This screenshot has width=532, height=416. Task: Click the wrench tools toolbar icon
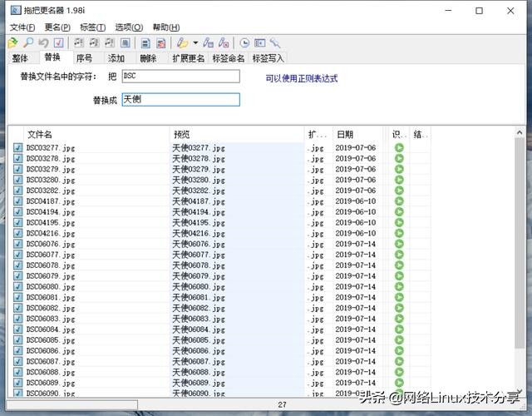275,42
